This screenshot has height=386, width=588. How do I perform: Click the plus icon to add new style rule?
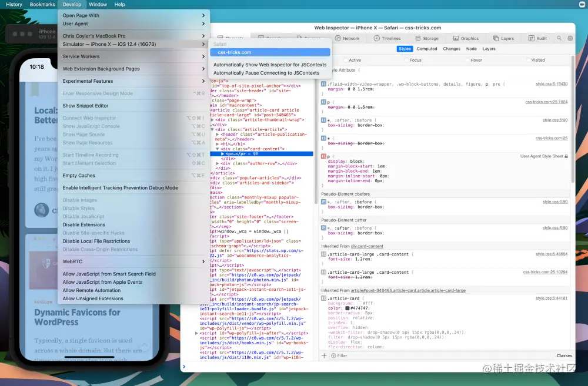(x=324, y=355)
